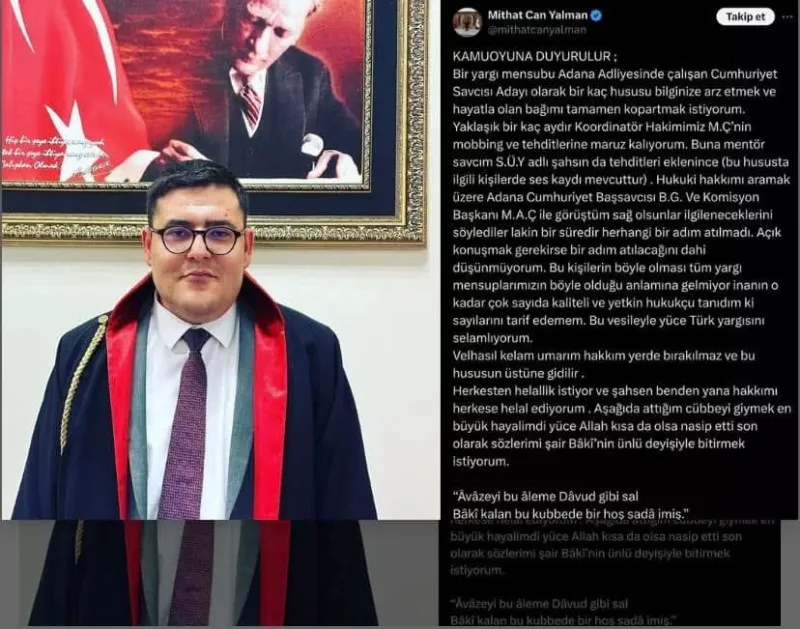The height and width of the screenshot is (629, 800).
Task: Click the display name Mithat Can Yalman
Action: 537,15
